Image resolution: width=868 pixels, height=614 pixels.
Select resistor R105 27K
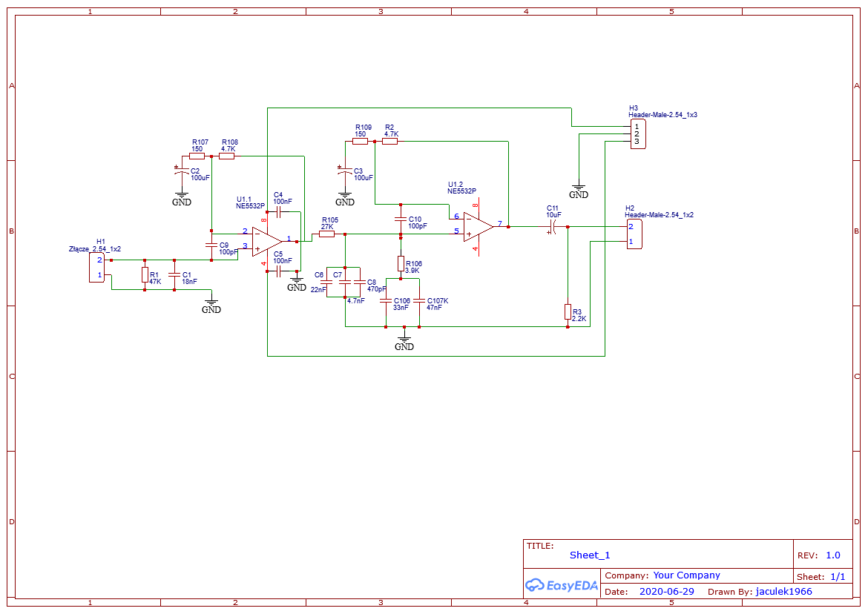[326, 234]
